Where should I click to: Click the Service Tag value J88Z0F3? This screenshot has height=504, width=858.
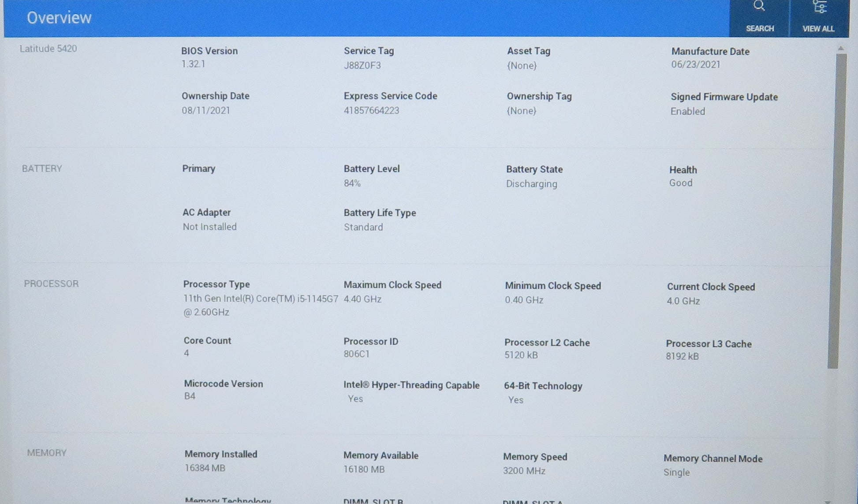coord(362,65)
